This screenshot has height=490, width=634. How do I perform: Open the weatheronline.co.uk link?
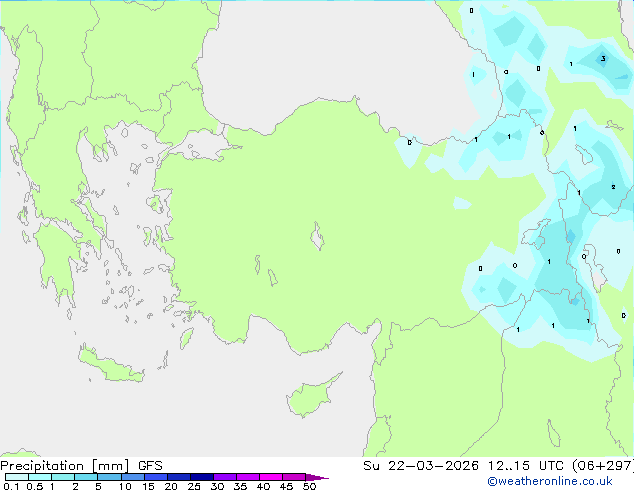point(549,481)
